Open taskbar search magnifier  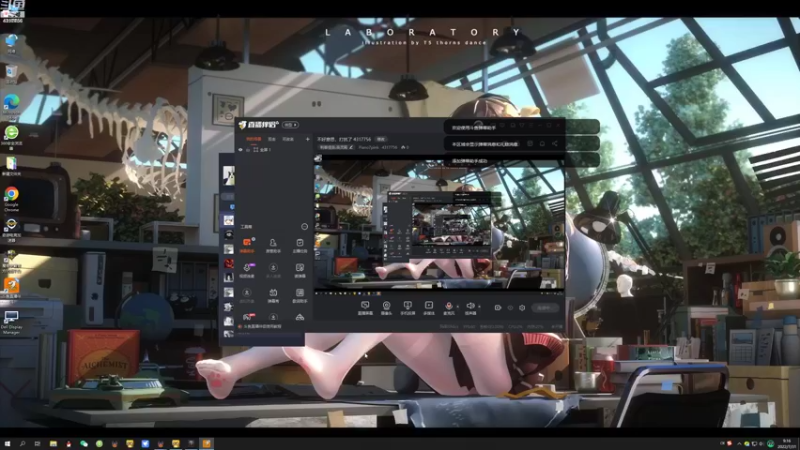click(x=22, y=444)
